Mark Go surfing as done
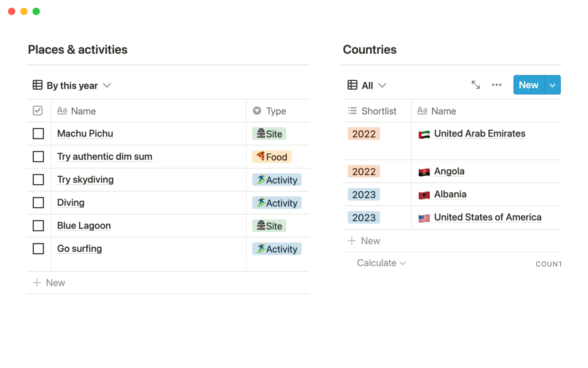The width and height of the screenshot is (588, 368). tap(38, 249)
